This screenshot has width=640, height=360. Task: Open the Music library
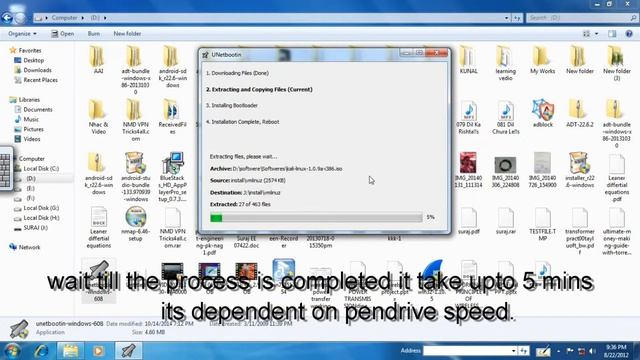pos(27,119)
